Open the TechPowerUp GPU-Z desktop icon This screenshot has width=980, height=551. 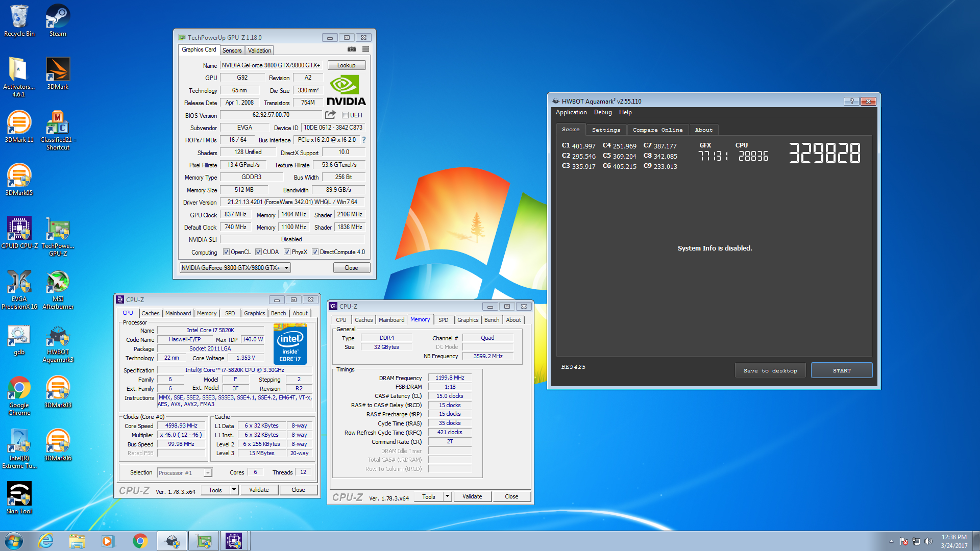58,236
